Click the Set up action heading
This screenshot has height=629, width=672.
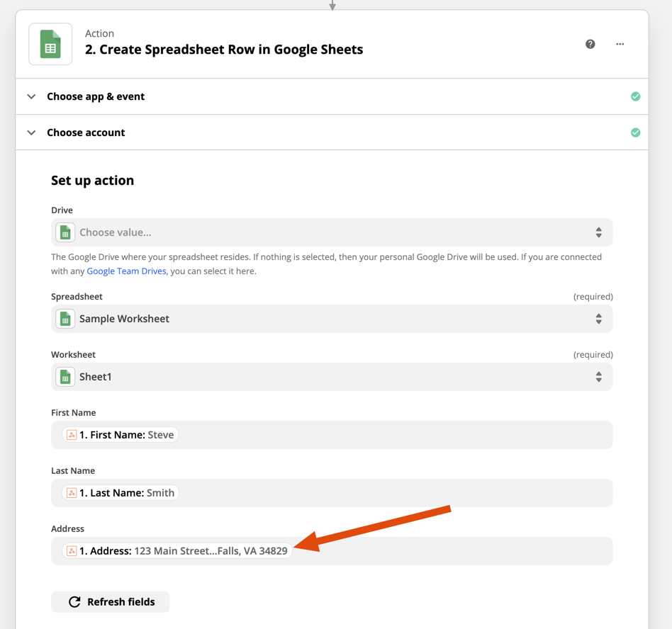(93, 181)
